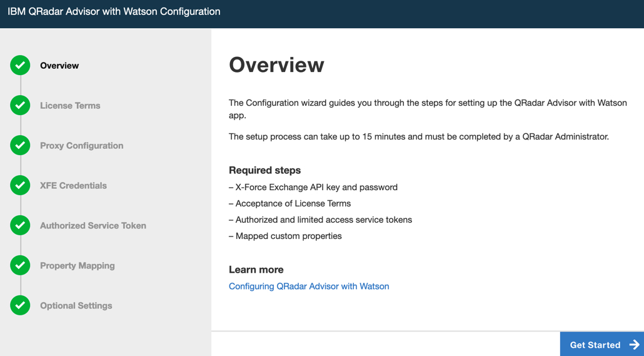The image size is (644, 356).
Task: Click the large Overview page heading
Action: pos(276,65)
